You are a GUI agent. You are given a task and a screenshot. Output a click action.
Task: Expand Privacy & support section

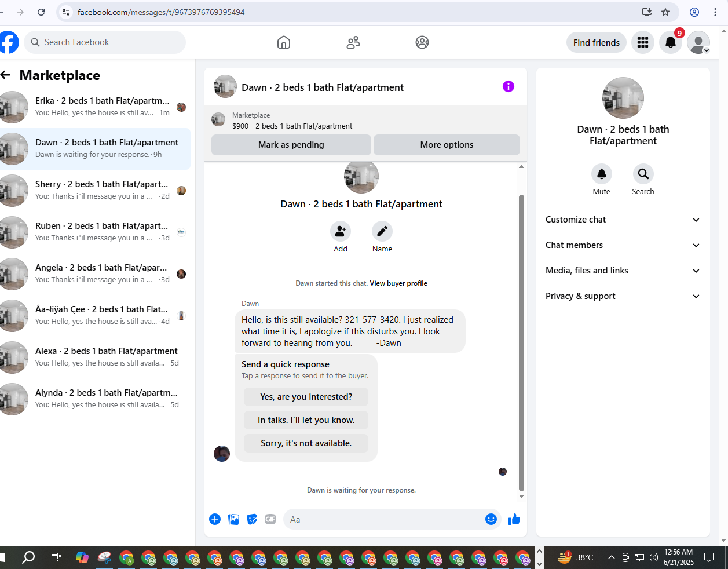click(623, 296)
